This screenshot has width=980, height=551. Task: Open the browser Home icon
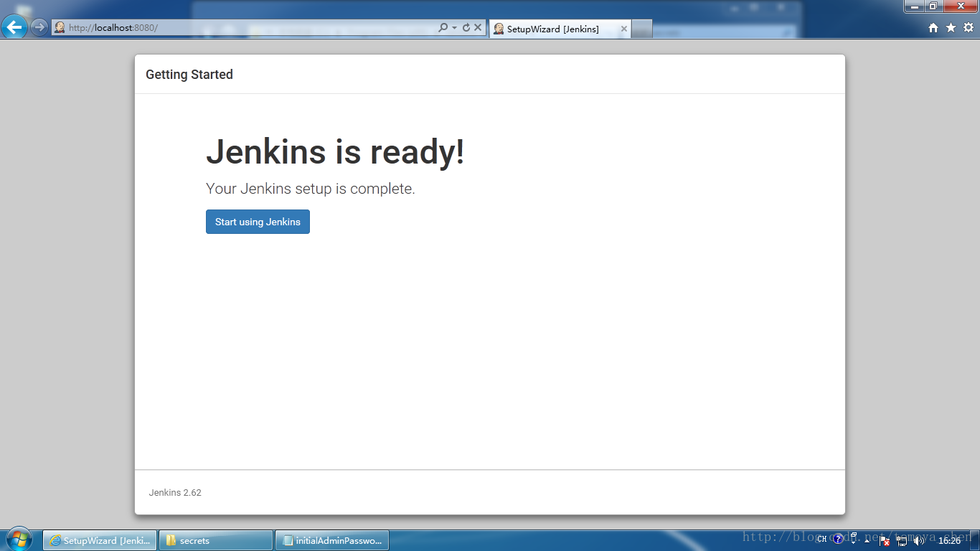pos(933,27)
